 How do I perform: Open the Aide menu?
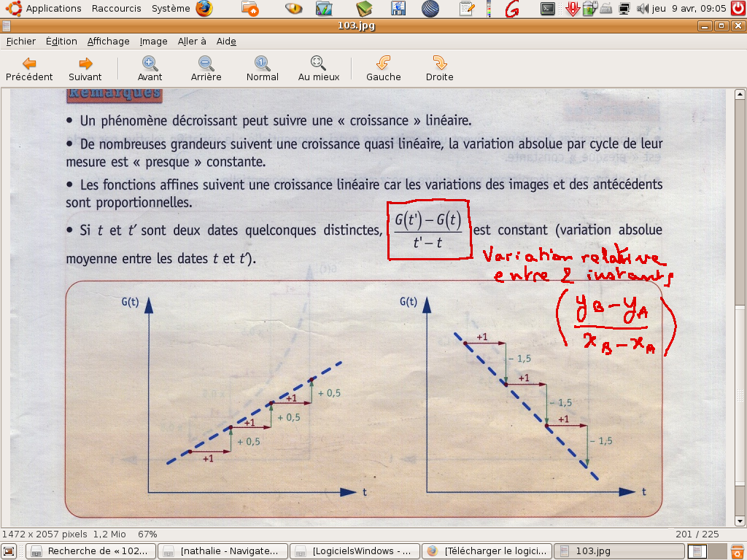pos(226,42)
